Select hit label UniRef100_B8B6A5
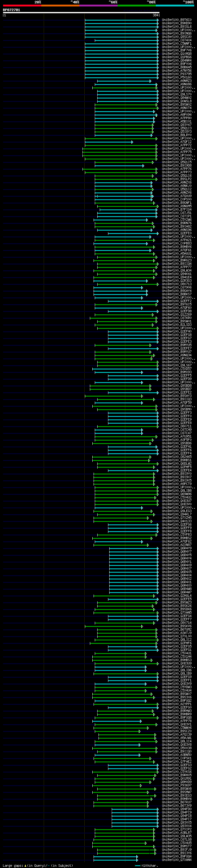Image resolution: width=197 pixels, height=868 pixels. 177,67
